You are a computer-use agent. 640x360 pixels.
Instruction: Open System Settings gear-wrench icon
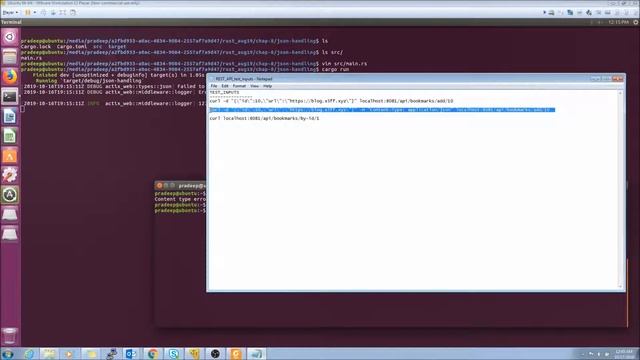[x=10, y=175]
